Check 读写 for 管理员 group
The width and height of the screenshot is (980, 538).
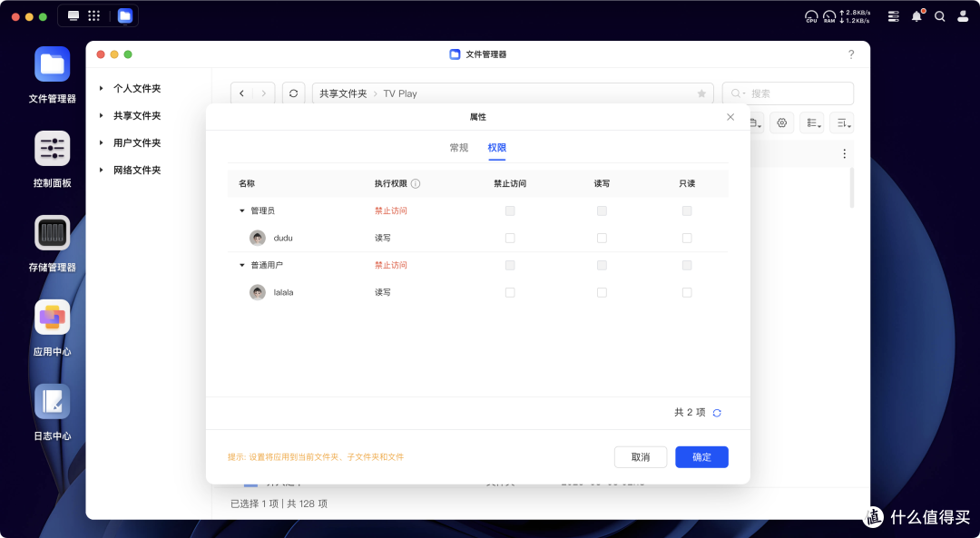click(602, 211)
